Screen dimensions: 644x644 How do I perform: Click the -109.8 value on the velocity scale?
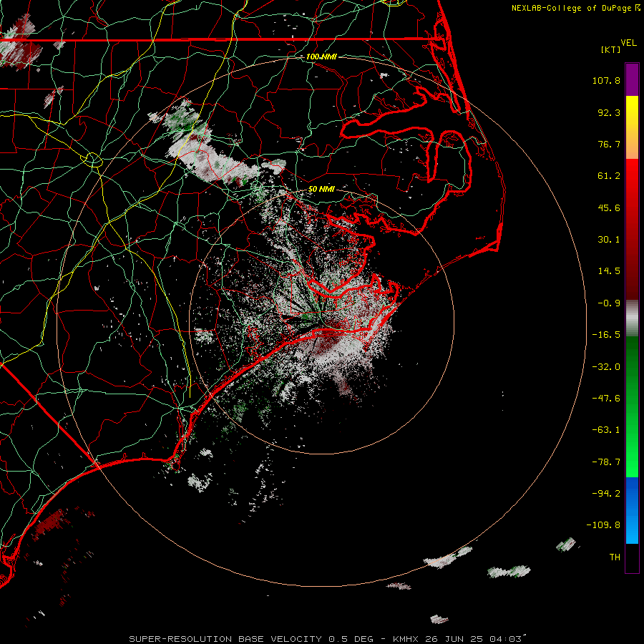coord(603,525)
